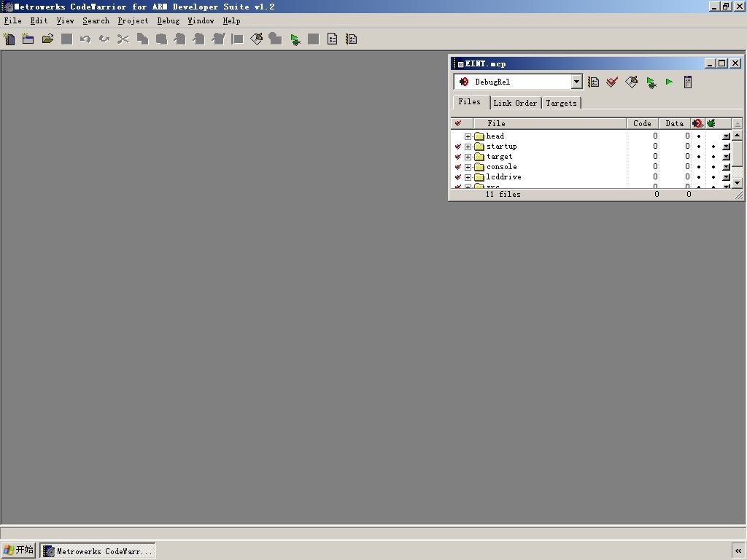The height and width of the screenshot is (560, 747).
Task: Expand the lcddrive folder
Action: click(x=468, y=177)
